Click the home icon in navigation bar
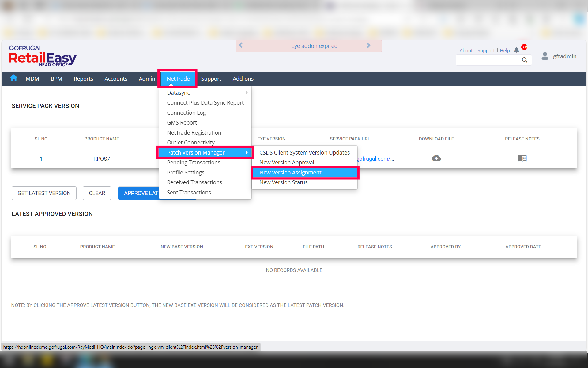Image resolution: width=588 pixels, height=368 pixels. [14, 78]
